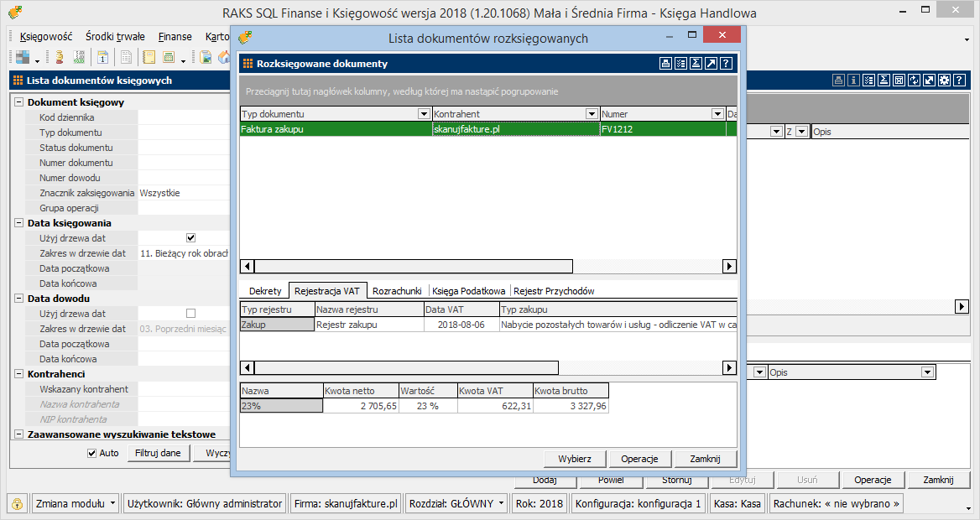
Task: Click the yellow notebook icon in main toolbar
Action: (x=149, y=57)
